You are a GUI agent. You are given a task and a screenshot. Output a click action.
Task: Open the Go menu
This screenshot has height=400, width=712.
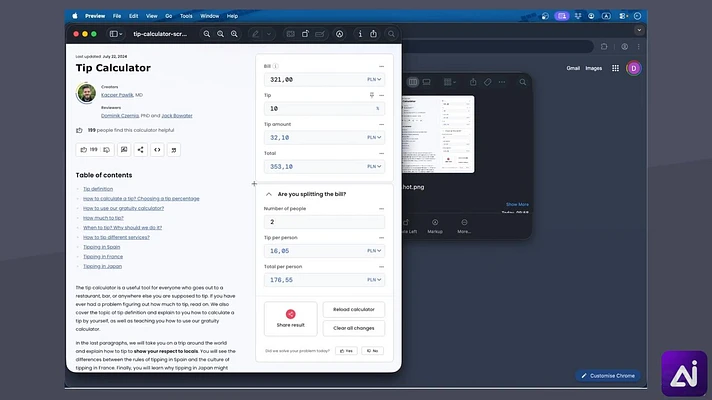[168, 16]
